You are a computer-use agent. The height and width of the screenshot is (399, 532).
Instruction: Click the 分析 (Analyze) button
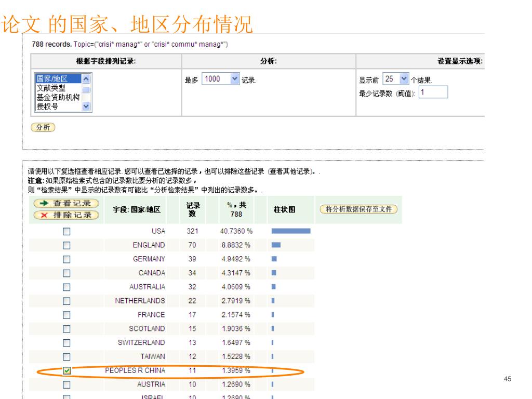(x=43, y=127)
